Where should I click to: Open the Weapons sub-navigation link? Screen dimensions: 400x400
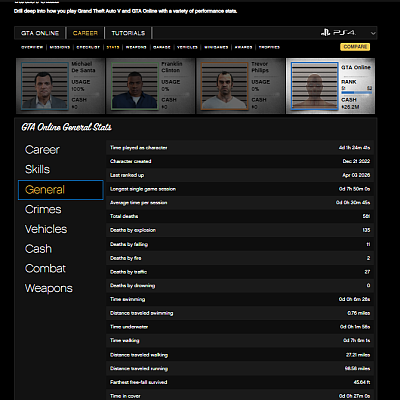136,47
